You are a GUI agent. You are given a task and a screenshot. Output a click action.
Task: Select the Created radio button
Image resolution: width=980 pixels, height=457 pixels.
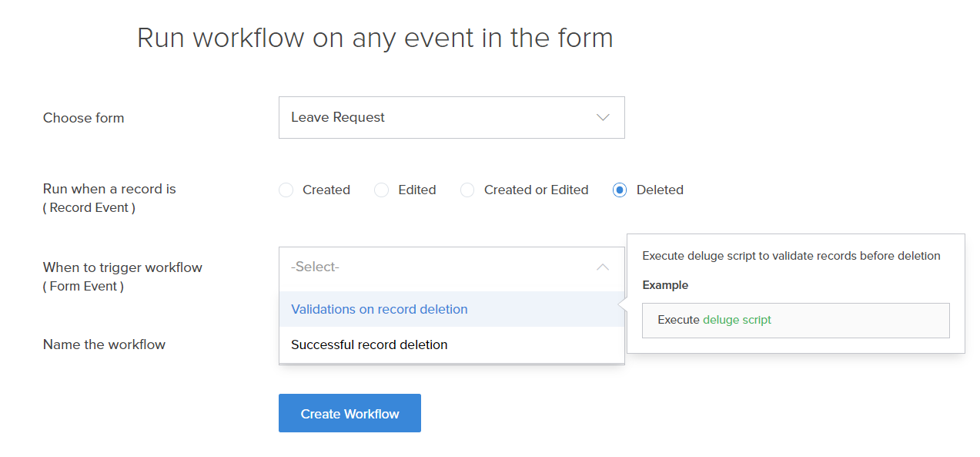pos(286,190)
